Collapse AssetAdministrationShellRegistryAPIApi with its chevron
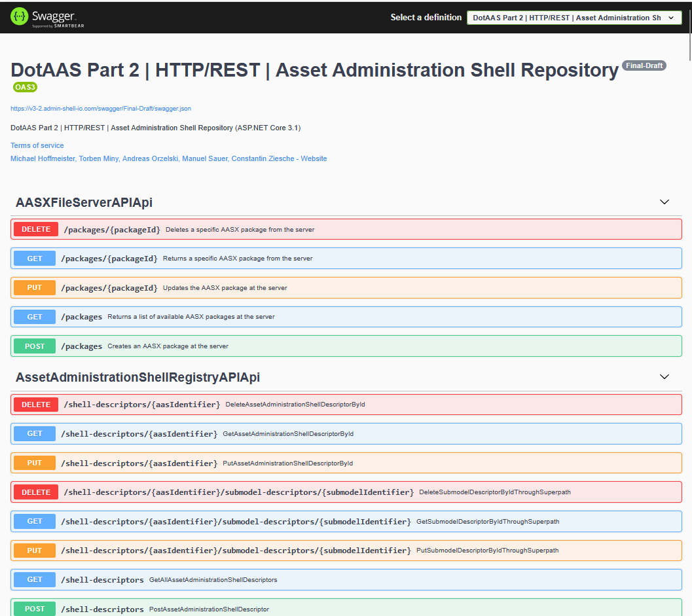Viewport: 692px width, 616px height. point(664,376)
